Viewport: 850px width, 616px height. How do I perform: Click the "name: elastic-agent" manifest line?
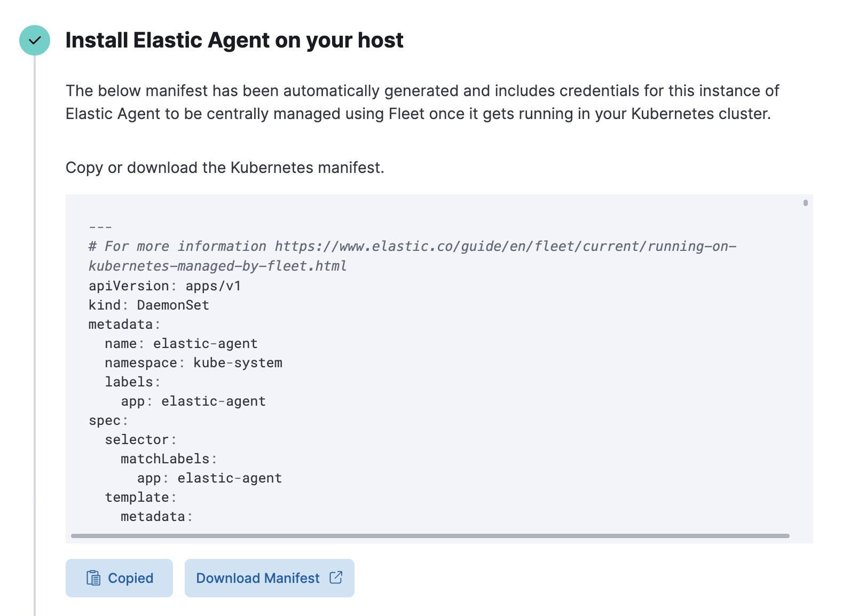pyautogui.click(x=181, y=344)
